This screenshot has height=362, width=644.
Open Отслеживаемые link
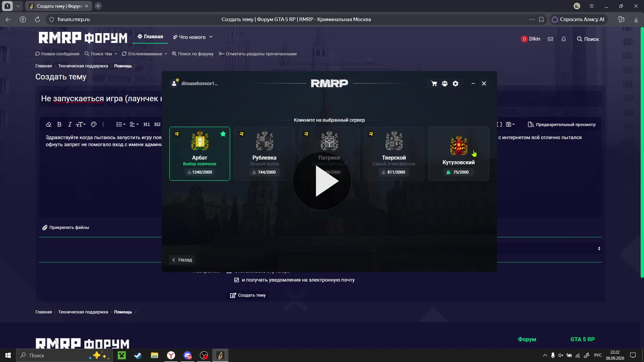pyautogui.click(x=142, y=54)
